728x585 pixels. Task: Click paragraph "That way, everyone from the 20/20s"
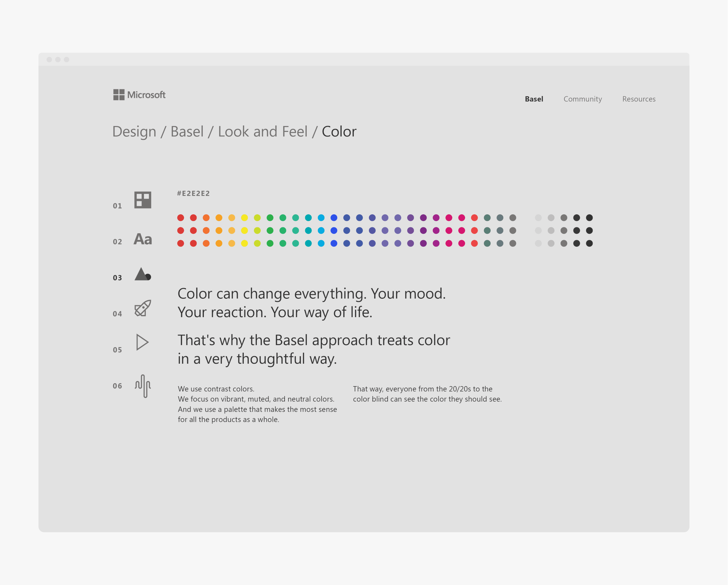tap(427, 394)
